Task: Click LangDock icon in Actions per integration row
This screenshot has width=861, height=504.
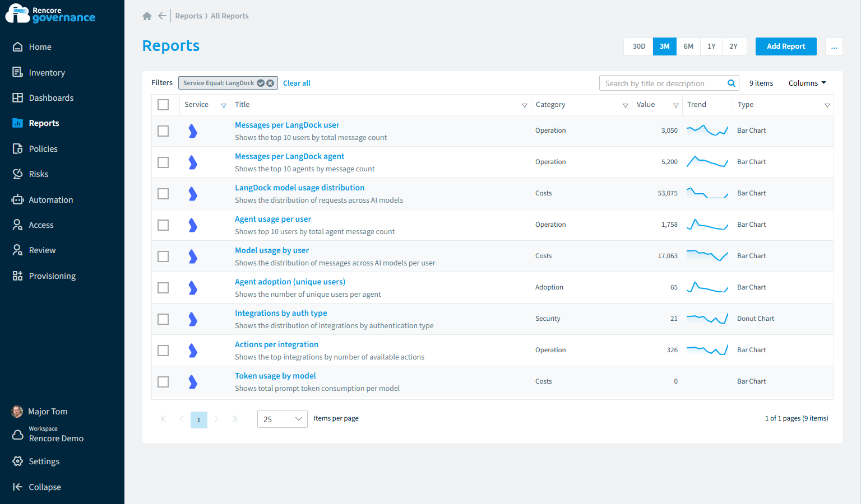Action: [193, 351]
